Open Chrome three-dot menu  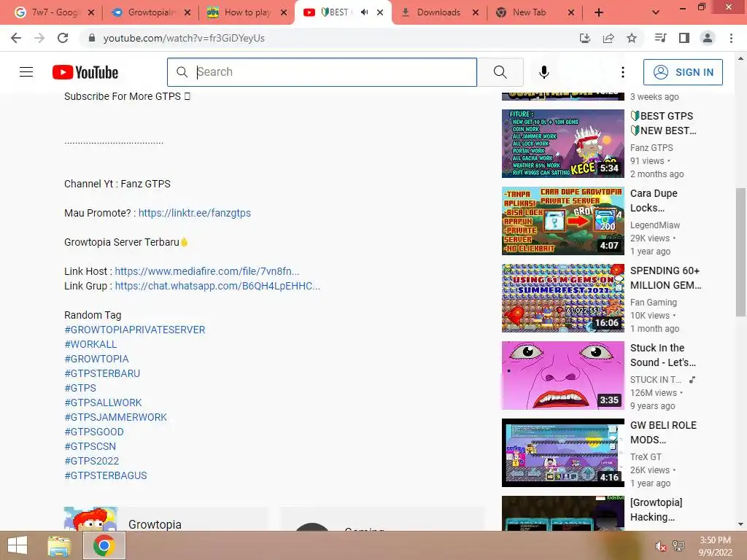[731, 38]
